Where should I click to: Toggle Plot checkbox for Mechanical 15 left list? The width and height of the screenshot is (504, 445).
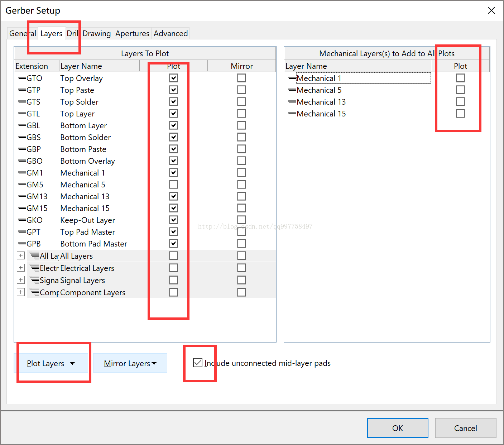point(173,208)
